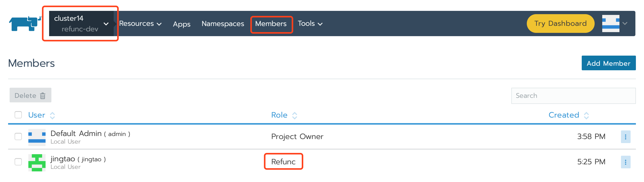Image resolution: width=644 pixels, height=182 pixels.
Task: Check the jingtao row checkbox
Action: click(18, 162)
